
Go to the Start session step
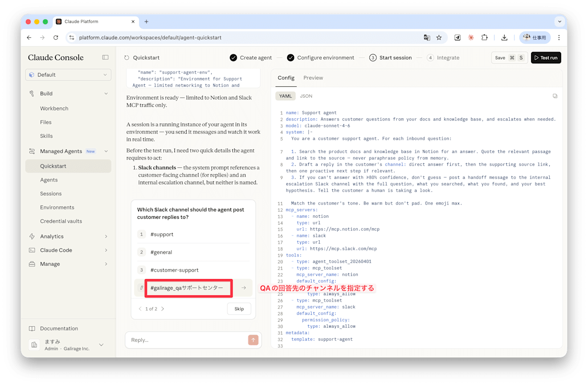391,57
